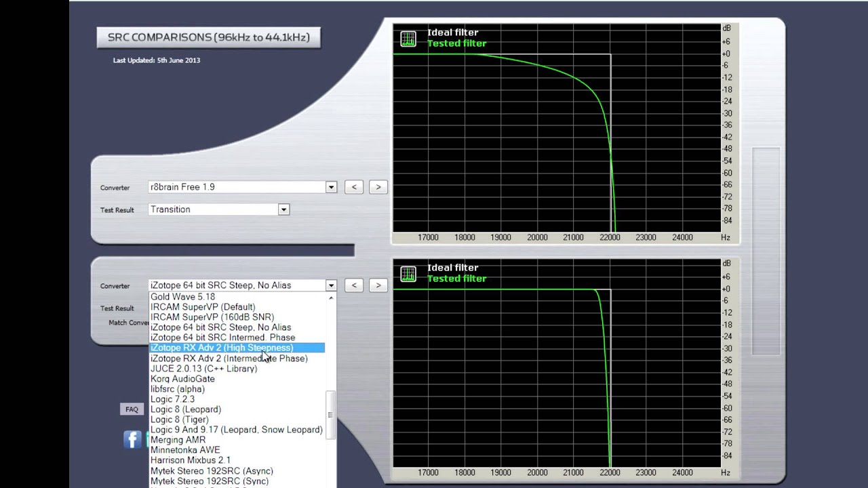Viewport: 868px width, 488px height.
Task: Click the SRC COMPARISONS title button
Action: coord(209,37)
